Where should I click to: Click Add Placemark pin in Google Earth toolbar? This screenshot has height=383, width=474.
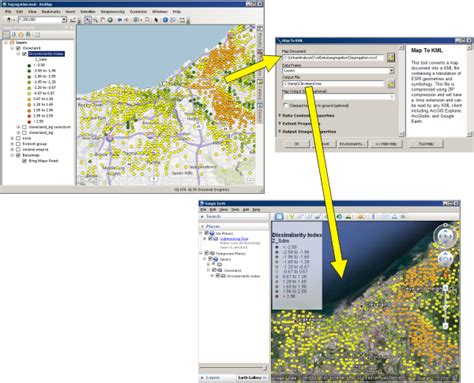(291, 217)
